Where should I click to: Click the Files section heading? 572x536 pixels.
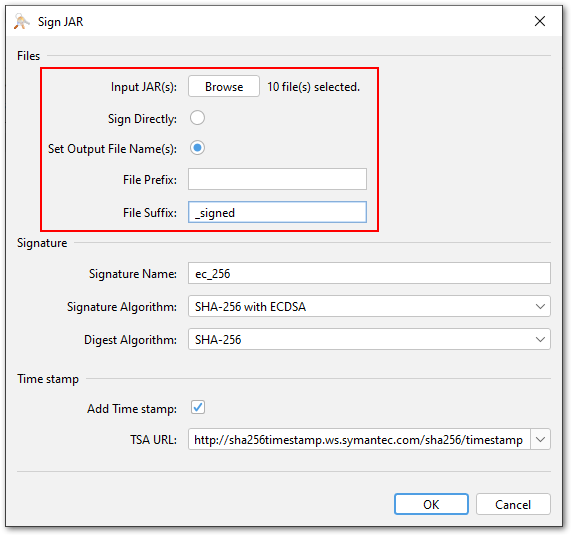(x=28, y=56)
